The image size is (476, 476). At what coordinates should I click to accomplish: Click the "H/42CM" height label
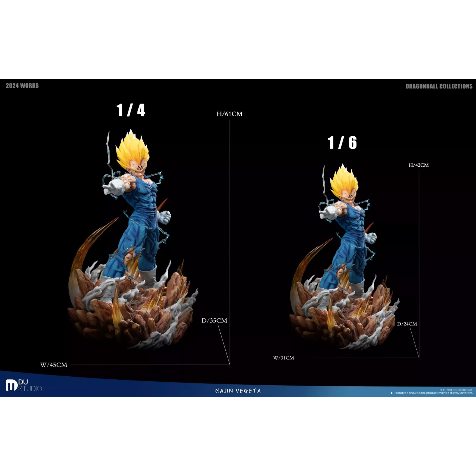click(419, 165)
